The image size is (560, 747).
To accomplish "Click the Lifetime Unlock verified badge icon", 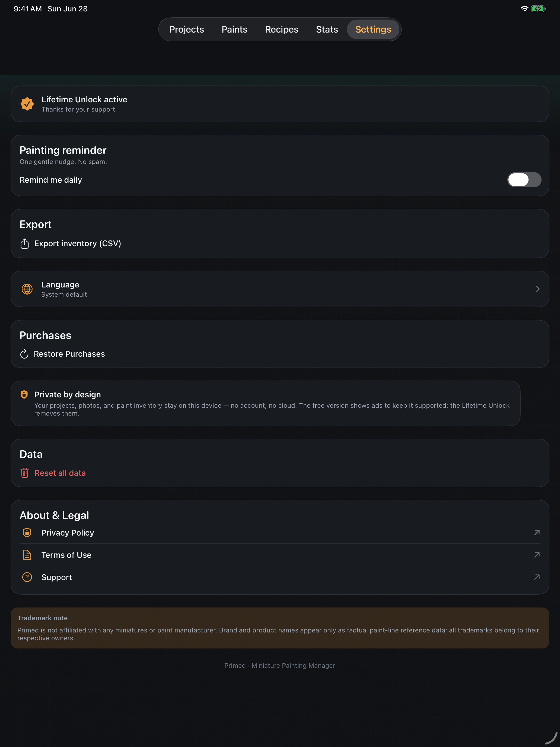I will click(x=27, y=104).
